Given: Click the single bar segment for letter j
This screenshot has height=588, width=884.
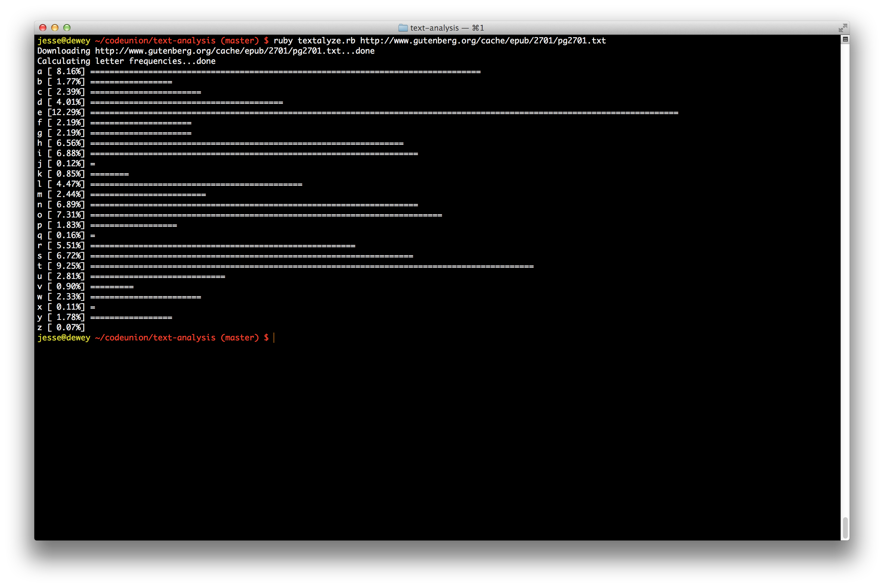Looking at the screenshot, I should pyautogui.click(x=92, y=164).
